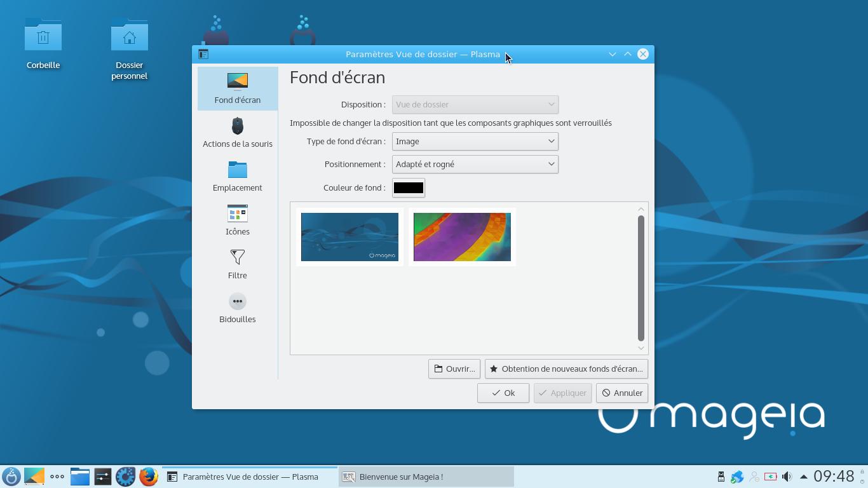Click the network status tray icon
The height and width of the screenshot is (488, 868).
(738, 477)
